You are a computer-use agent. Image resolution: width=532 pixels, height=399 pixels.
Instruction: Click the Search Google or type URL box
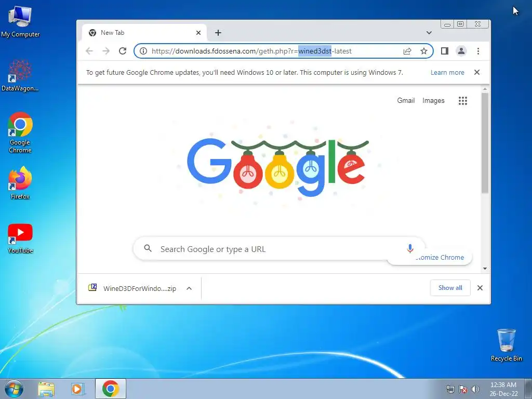click(x=279, y=249)
